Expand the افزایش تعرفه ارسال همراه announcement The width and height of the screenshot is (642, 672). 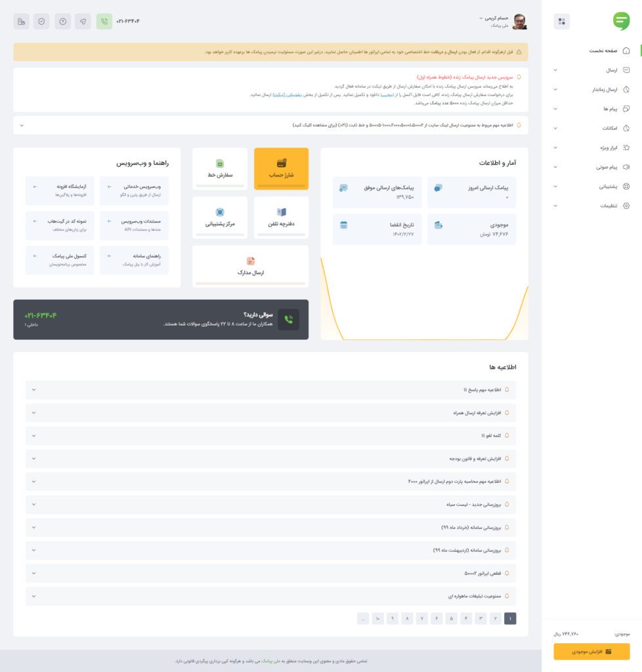coord(271,413)
